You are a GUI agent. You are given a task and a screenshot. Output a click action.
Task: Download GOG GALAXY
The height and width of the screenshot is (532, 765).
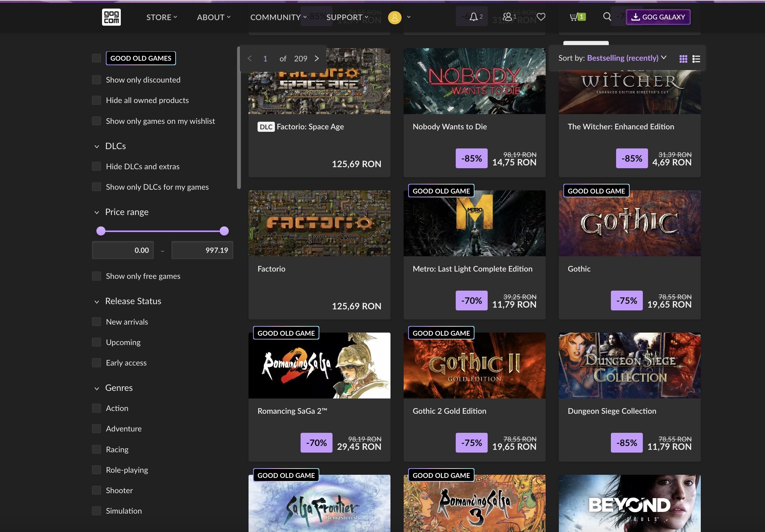[658, 17]
